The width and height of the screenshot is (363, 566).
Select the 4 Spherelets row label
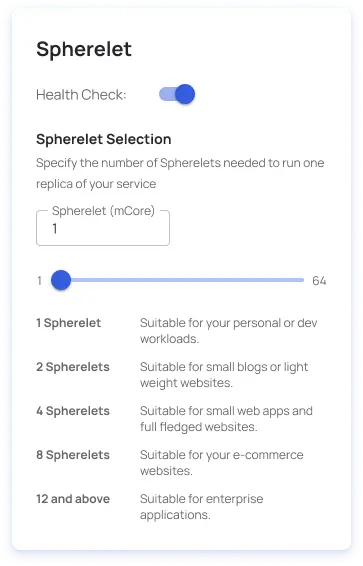[x=73, y=411]
